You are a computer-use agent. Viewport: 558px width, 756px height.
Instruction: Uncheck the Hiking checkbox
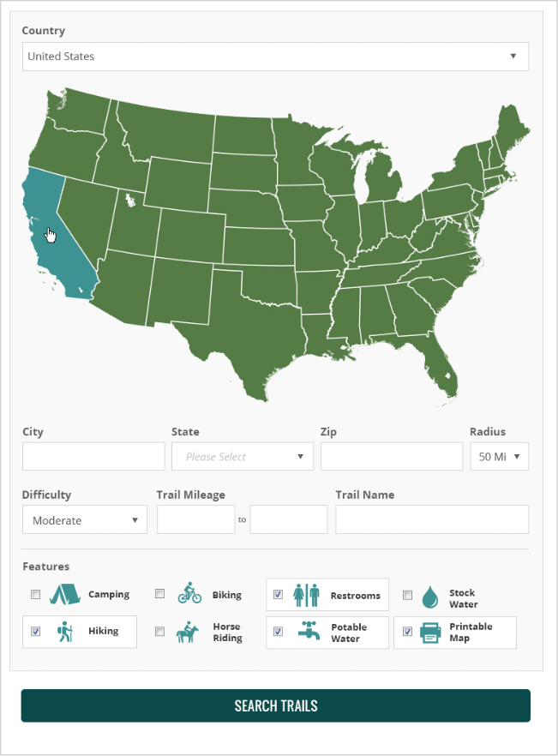pyautogui.click(x=36, y=632)
